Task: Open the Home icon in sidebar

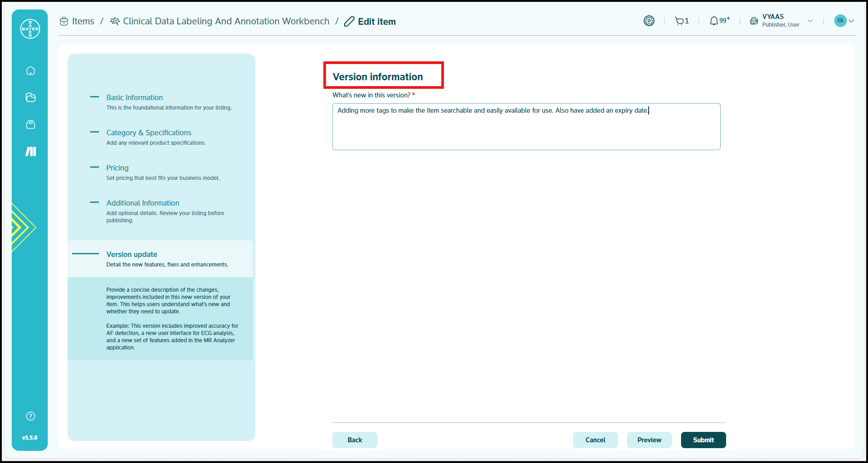Action: pos(31,71)
